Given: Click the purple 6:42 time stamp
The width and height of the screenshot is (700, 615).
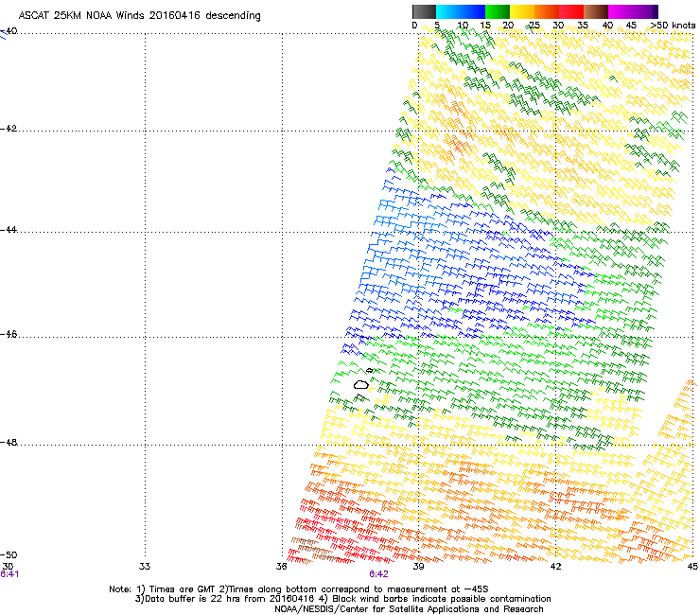Looking at the screenshot, I should tap(378, 574).
